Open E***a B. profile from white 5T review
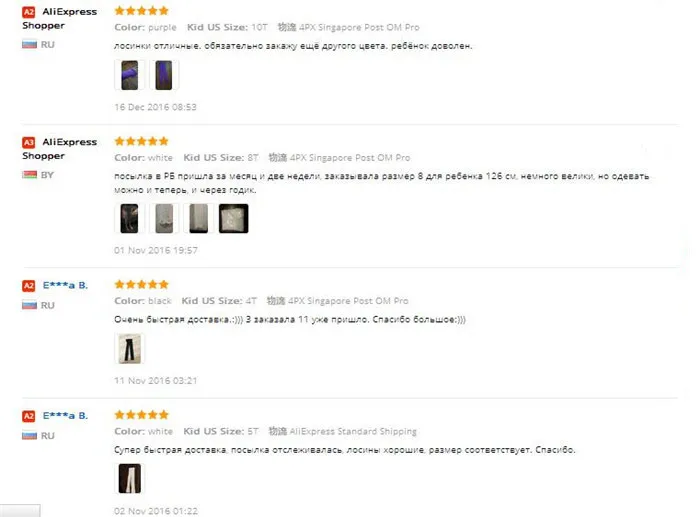Image resolution: width=700 pixels, height=517 pixels. coord(65,416)
